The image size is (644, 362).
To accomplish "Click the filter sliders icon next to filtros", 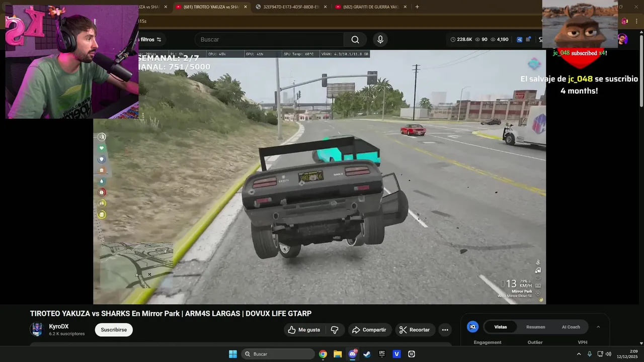I will point(159,40).
